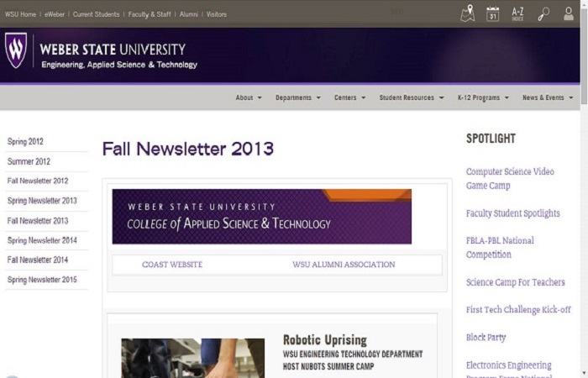Click the search magnifier icon
This screenshot has height=378, width=588.
click(x=543, y=14)
